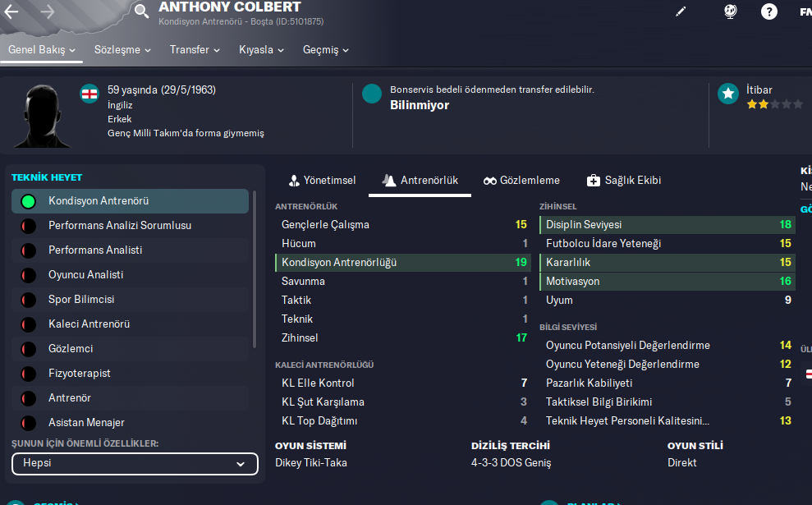Open search with the magnifier icon

click(142, 11)
